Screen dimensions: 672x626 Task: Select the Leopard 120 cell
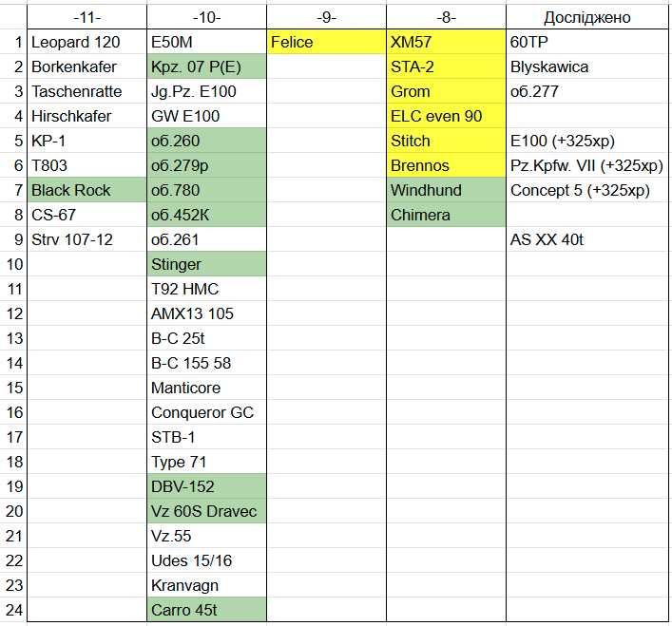tap(86, 42)
